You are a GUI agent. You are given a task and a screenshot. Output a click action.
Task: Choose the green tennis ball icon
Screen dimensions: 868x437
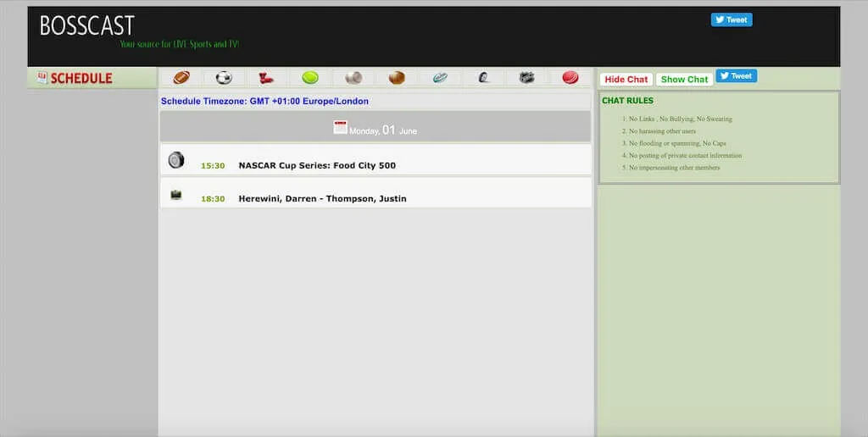click(x=310, y=78)
